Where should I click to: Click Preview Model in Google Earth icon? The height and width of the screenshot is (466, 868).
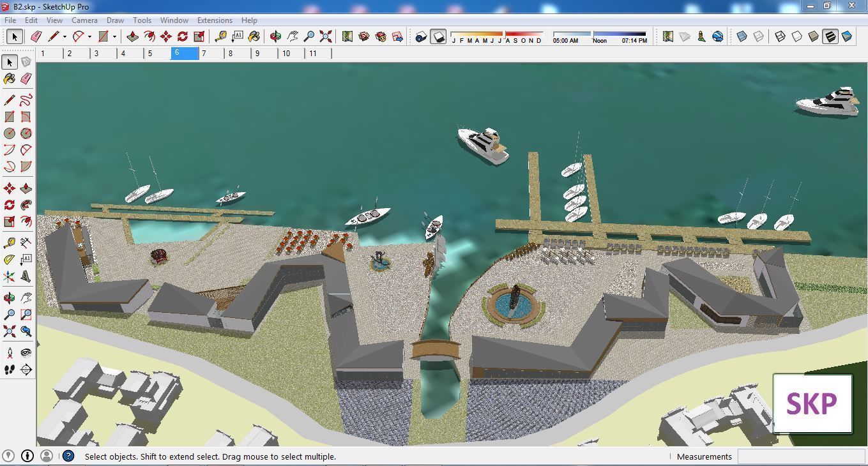click(718, 36)
